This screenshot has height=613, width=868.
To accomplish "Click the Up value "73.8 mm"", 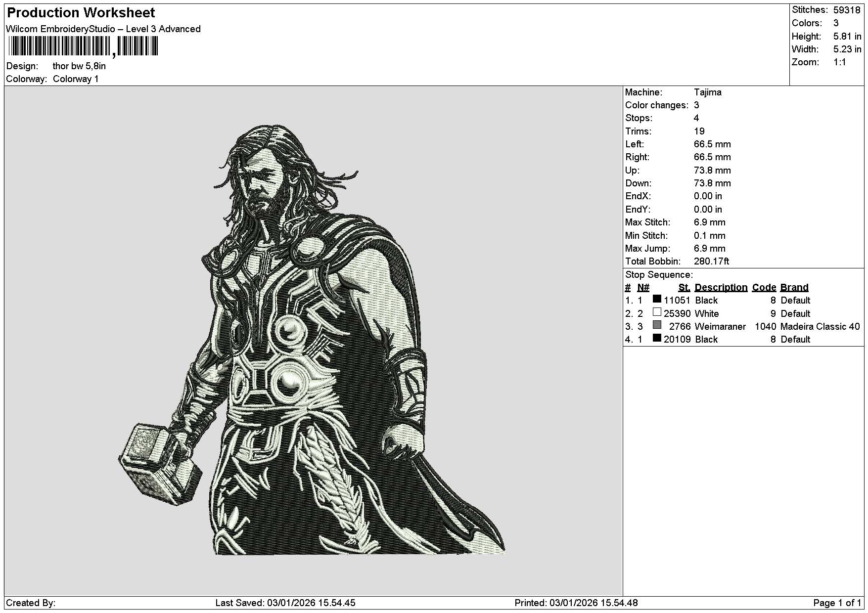I will [712, 171].
